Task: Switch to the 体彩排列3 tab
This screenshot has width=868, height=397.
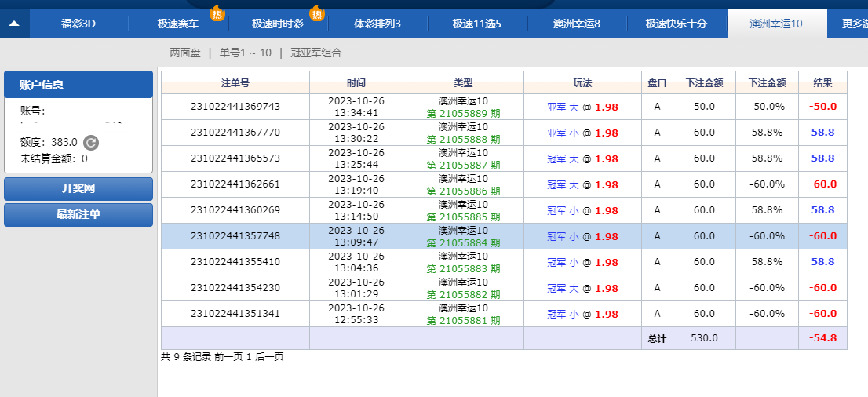Action: click(377, 24)
